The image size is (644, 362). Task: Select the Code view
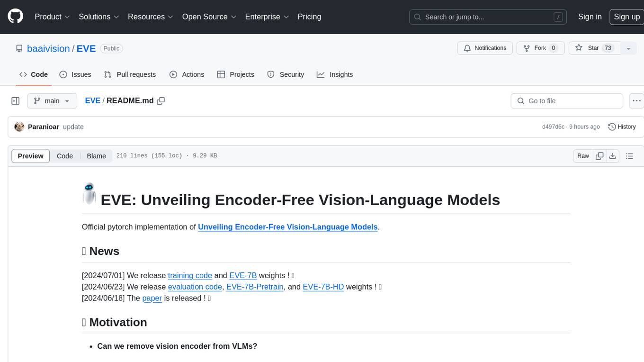(x=65, y=156)
